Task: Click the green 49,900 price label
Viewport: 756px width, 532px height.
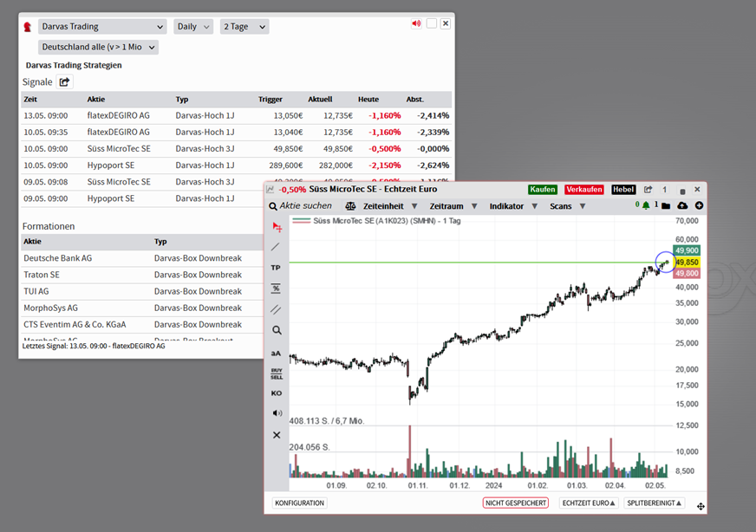Action: coord(687,250)
